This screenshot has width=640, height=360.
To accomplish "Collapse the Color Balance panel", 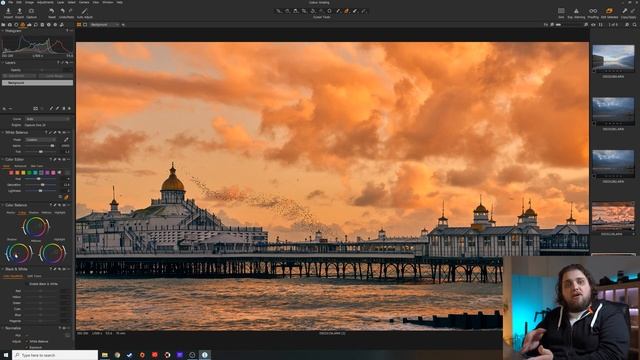I will click(x=2, y=205).
